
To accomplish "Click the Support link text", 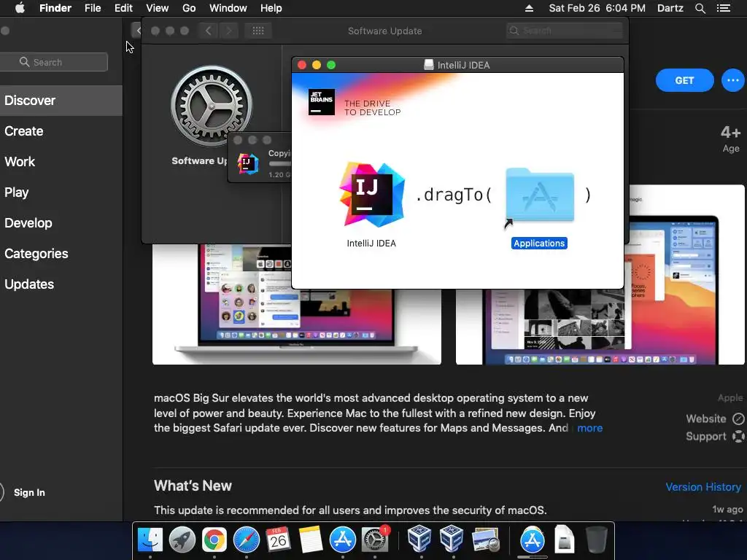I will coord(706,437).
